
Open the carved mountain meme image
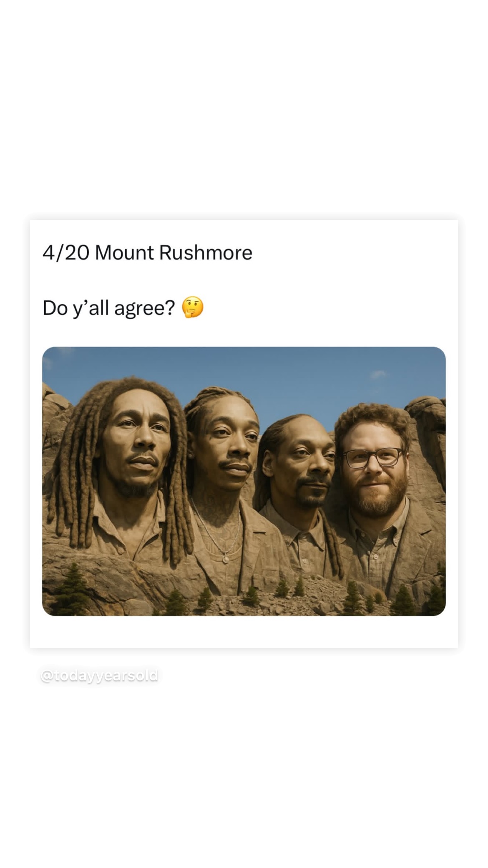244,481
